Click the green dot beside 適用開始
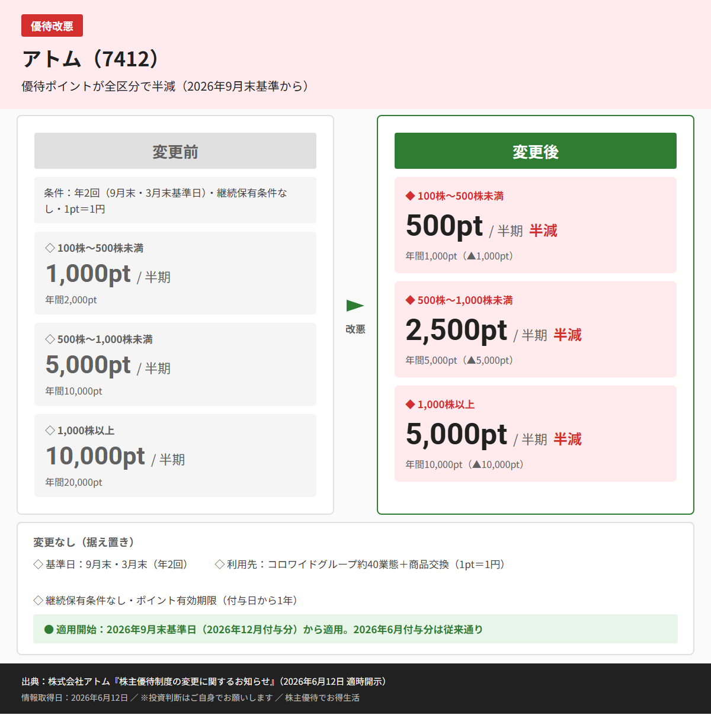This screenshot has height=728, width=711. [49, 629]
